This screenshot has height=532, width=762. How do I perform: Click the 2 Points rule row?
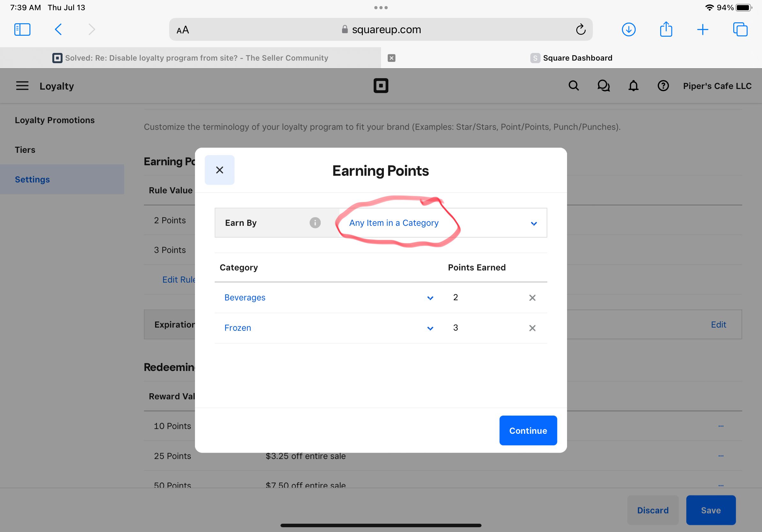169,220
